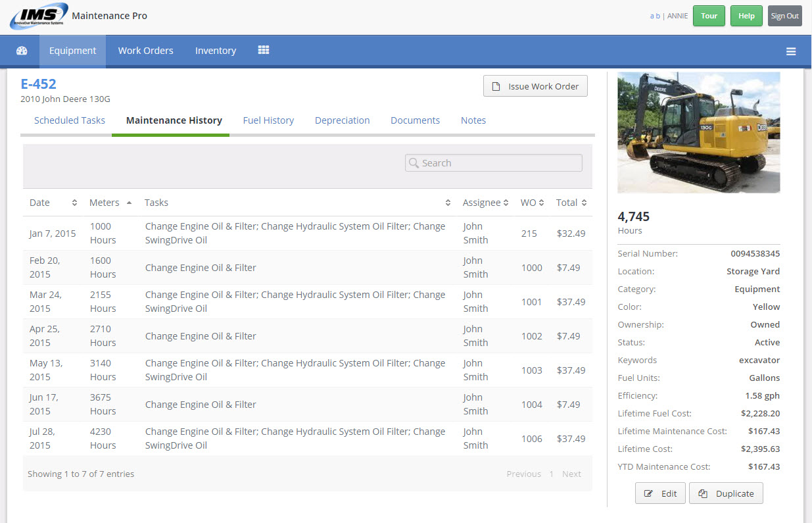Click the $32.49 total cell
The height and width of the screenshot is (523, 812).
pos(571,234)
